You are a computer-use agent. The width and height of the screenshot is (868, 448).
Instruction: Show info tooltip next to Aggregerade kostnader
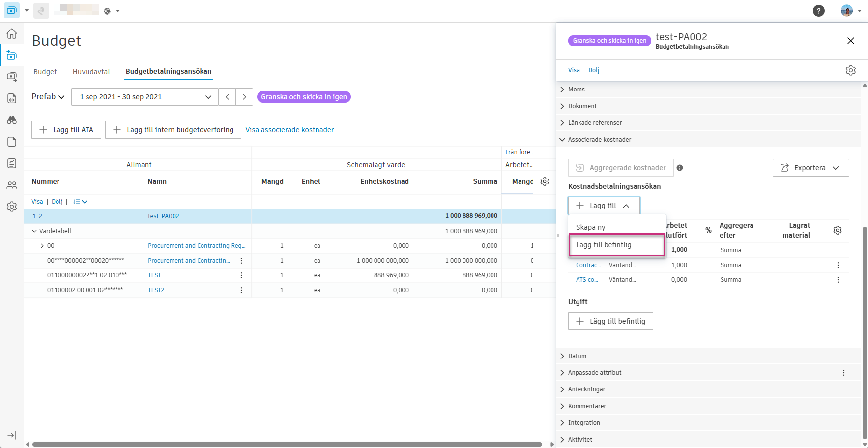680,168
